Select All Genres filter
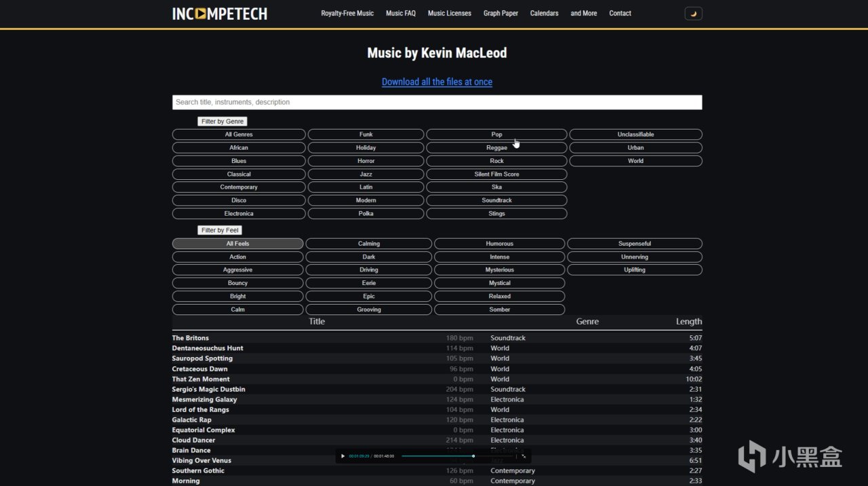 tap(239, 134)
